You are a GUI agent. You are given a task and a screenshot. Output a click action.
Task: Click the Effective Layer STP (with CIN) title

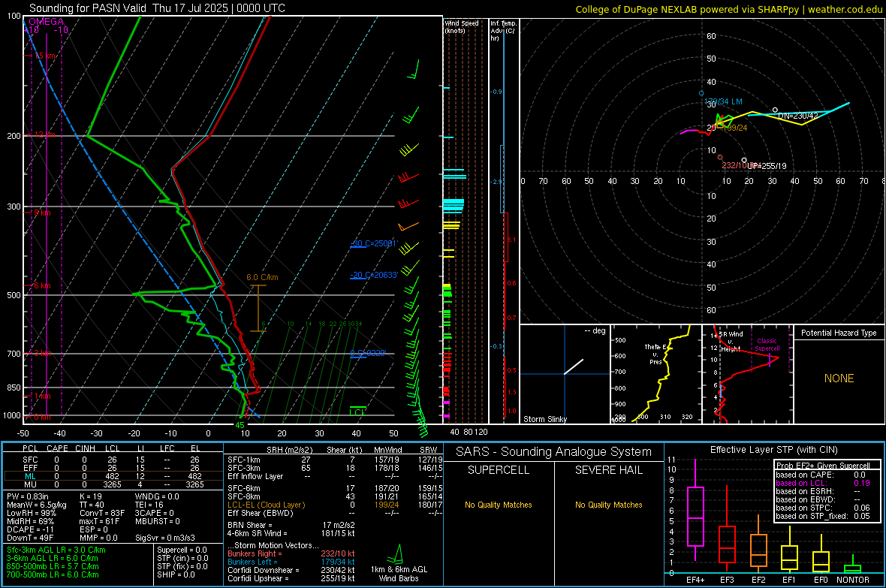tap(773, 450)
